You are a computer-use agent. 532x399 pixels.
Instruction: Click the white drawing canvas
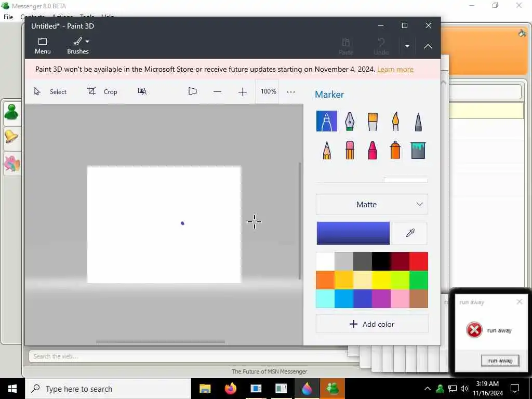pos(164,224)
